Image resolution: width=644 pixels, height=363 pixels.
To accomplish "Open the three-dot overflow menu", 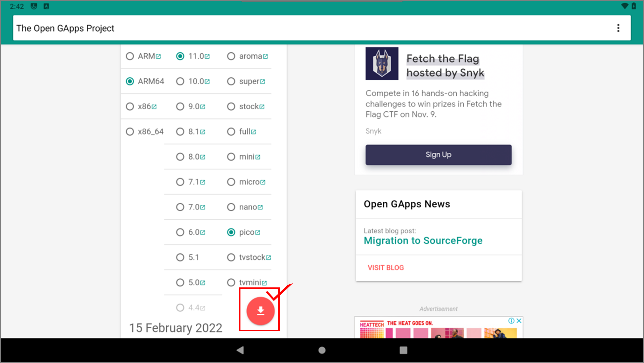I will pyautogui.click(x=618, y=28).
